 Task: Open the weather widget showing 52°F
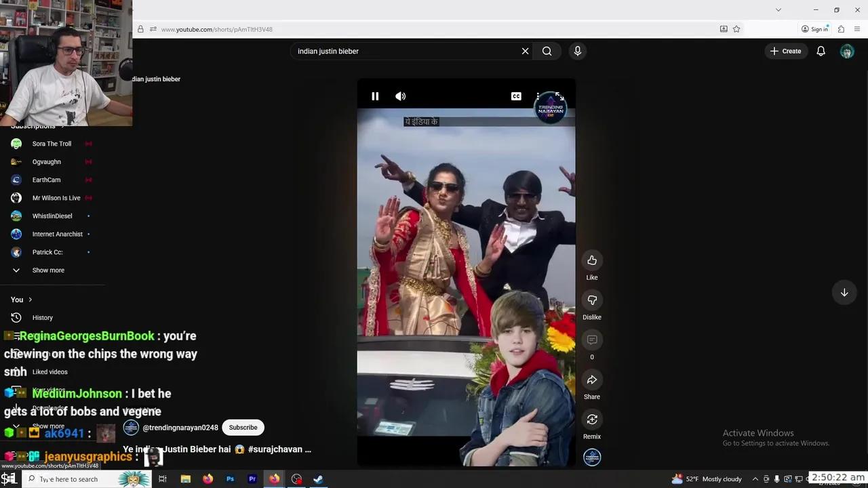[707, 479]
